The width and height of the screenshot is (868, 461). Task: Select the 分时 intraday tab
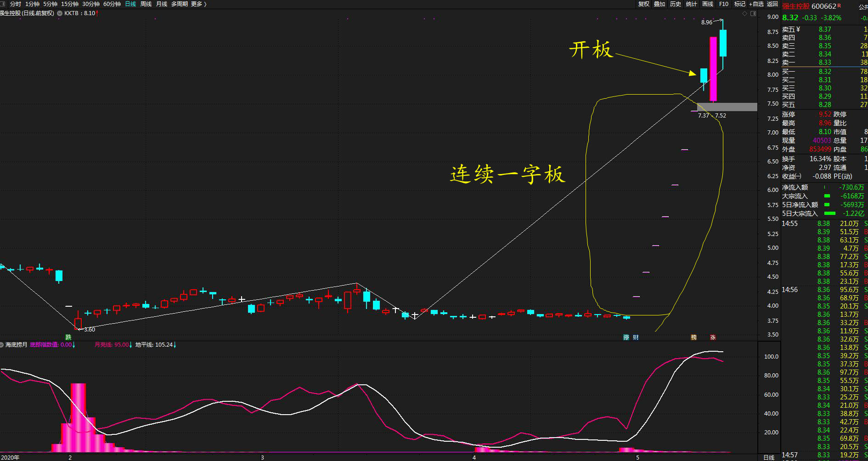(15, 4)
